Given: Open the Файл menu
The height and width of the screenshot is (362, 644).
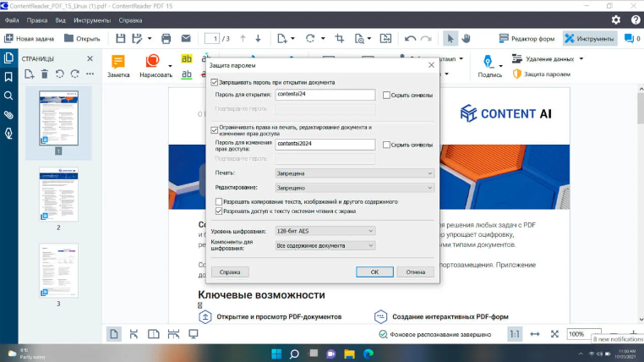Looking at the screenshot, I should (12, 20).
